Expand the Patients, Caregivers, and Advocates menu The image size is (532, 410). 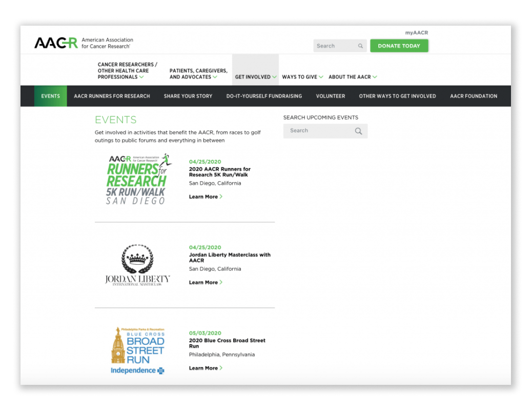pos(197,73)
